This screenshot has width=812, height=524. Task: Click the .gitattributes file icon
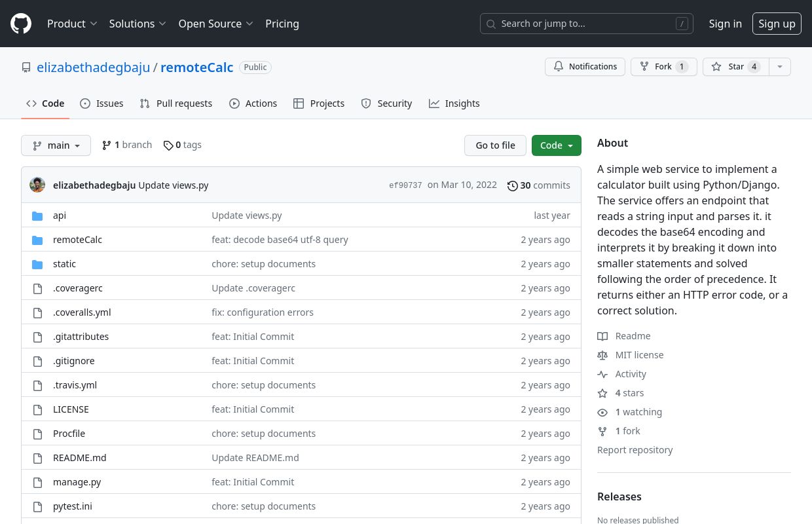(37, 337)
